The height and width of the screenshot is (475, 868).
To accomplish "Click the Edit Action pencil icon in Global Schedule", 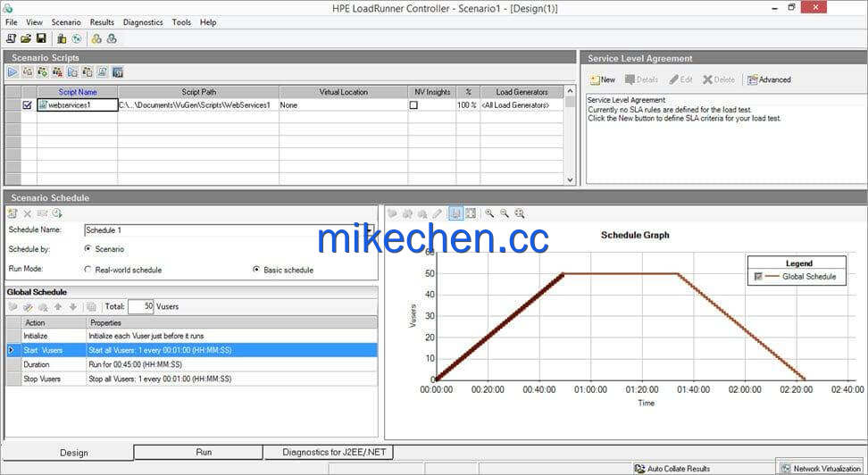I will coord(28,307).
